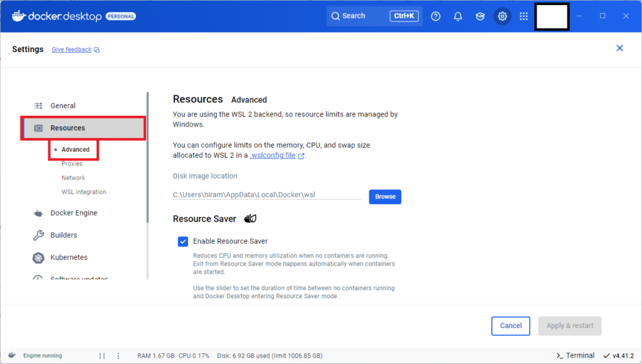Image resolution: width=642 pixels, height=364 pixels.
Task: Click the Resource Saver heading
Action: coord(204,219)
